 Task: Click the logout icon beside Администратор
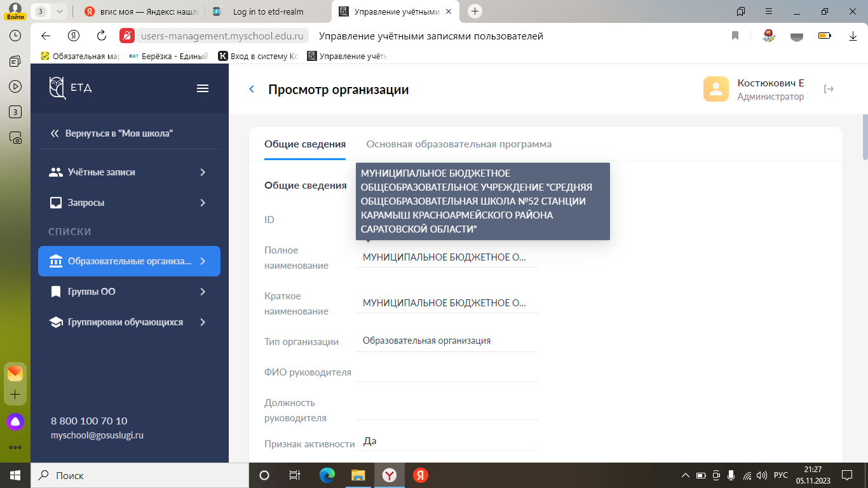829,89
